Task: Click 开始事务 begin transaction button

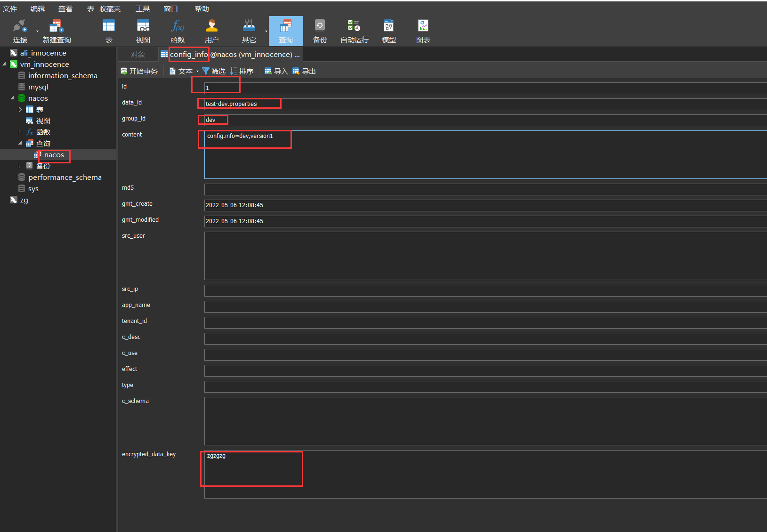Action: point(139,71)
